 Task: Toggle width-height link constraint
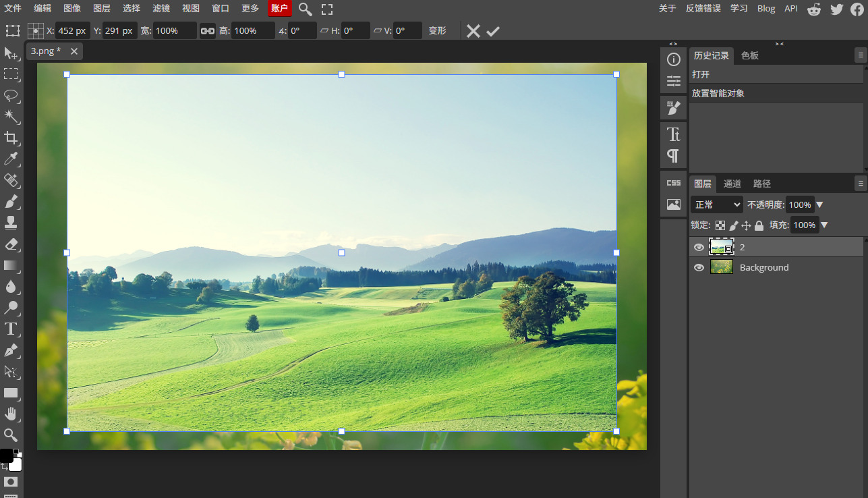pos(208,31)
